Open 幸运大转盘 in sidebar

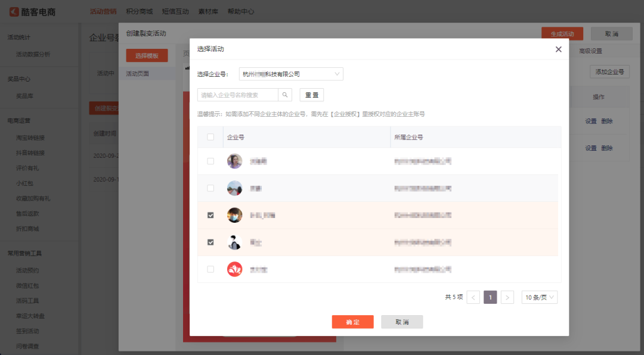30,316
